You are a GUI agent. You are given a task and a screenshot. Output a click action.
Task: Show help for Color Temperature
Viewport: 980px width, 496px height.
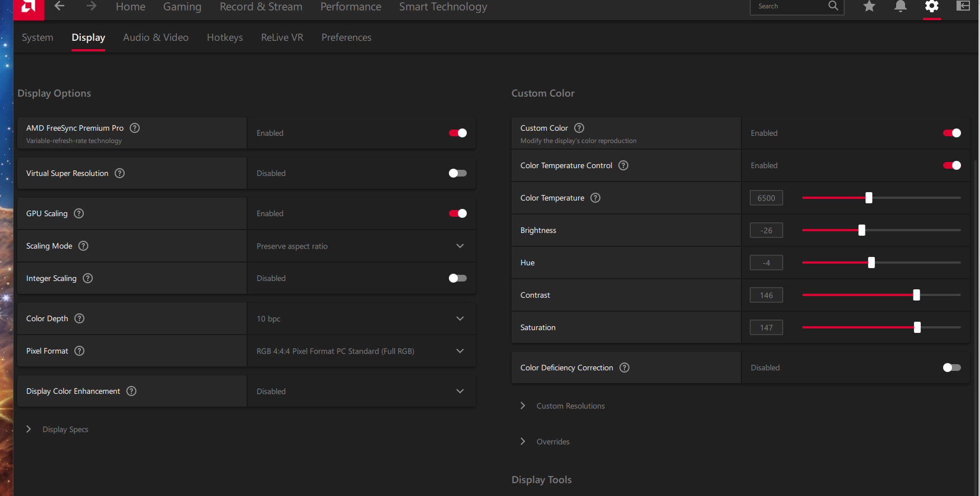click(595, 198)
